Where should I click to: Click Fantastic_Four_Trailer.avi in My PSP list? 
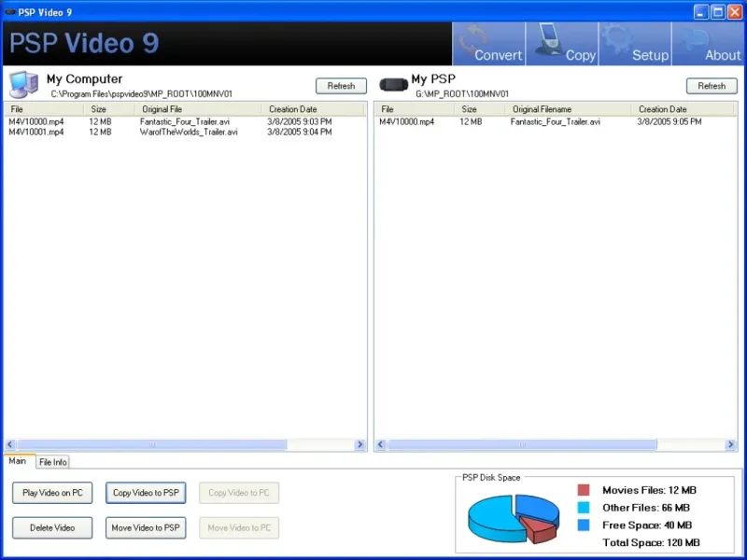[556, 122]
